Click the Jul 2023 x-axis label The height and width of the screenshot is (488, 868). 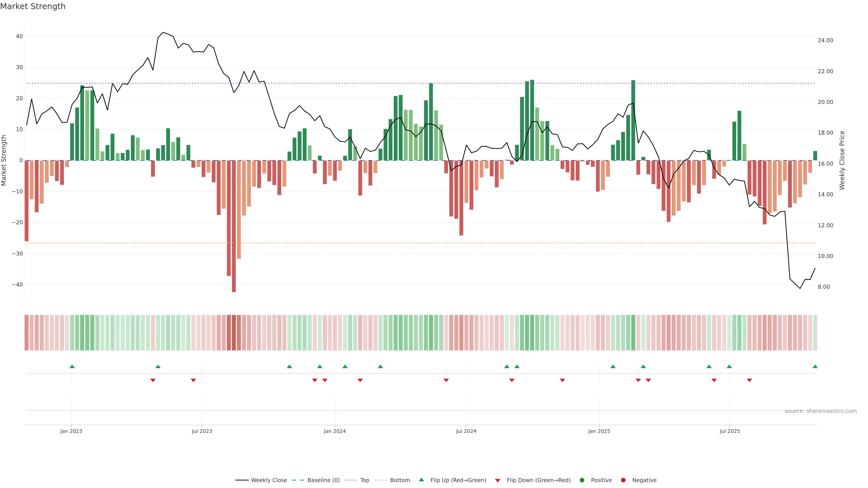pyautogui.click(x=202, y=431)
